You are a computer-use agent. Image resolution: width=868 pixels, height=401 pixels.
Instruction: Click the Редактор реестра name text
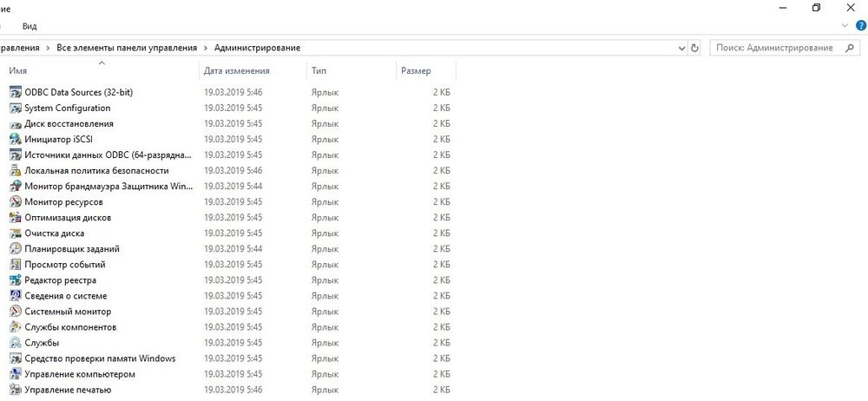tap(61, 280)
